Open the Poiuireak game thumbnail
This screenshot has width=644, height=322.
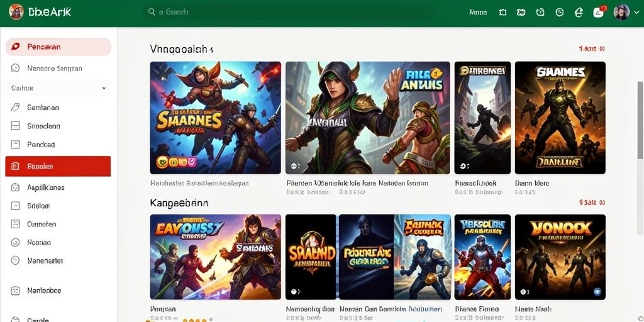[367, 257]
